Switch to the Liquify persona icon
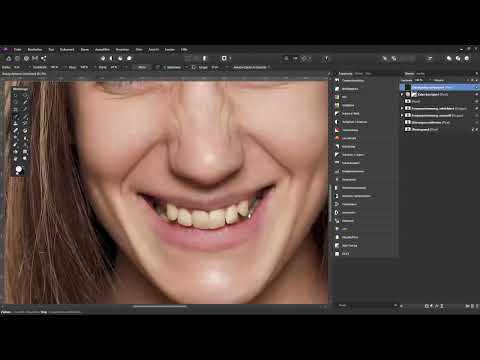This screenshot has width=480, height=360. tap(17, 58)
